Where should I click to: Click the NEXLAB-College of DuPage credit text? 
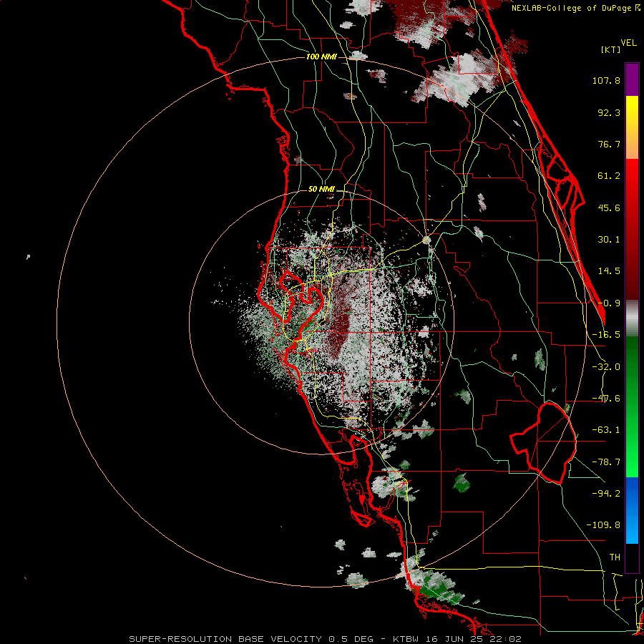pos(572,8)
